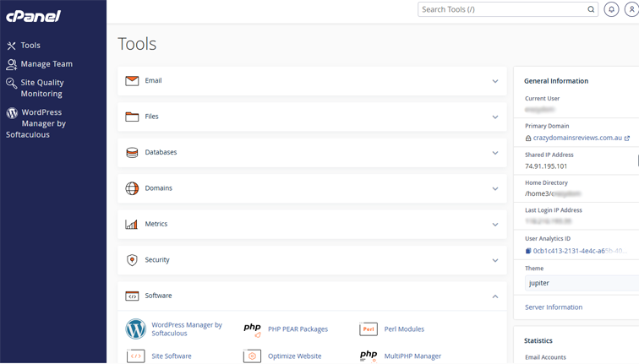Open Tools in the sidebar menu
Image resolution: width=639 pixels, height=364 pixels.
click(x=30, y=46)
